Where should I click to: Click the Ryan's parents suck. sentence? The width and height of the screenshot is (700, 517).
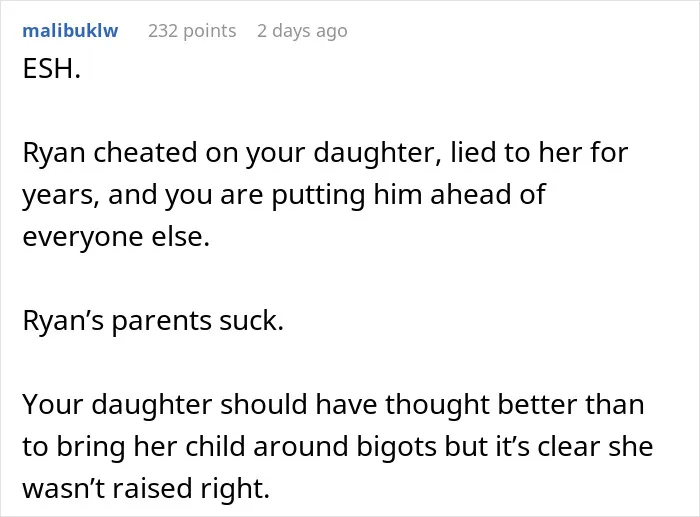point(153,321)
